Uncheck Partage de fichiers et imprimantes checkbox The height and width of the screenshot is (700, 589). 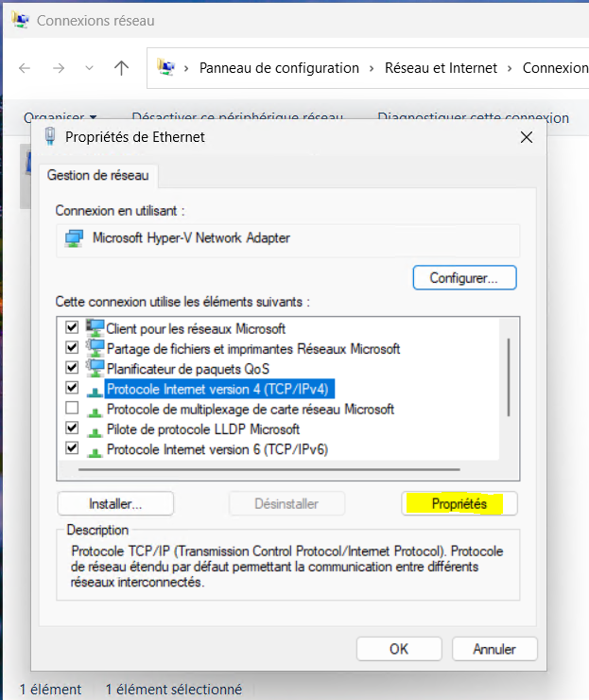click(x=72, y=348)
